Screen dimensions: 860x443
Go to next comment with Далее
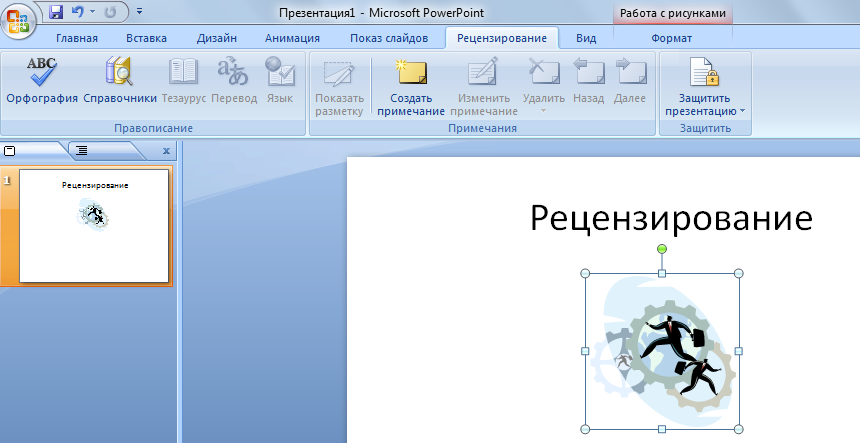pyautogui.click(x=630, y=81)
